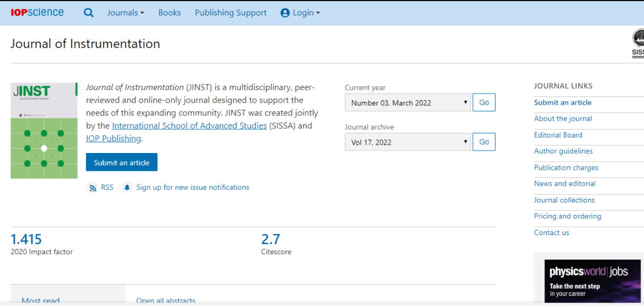Select the Most read tab
Image resolution: width=644 pixels, height=306 pixels.
pyautogui.click(x=41, y=301)
